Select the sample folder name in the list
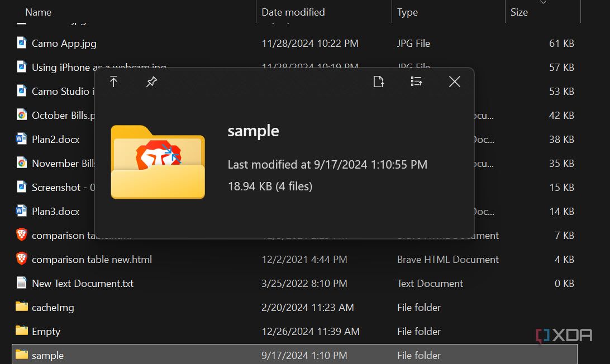The image size is (610, 364). coord(47,356)
